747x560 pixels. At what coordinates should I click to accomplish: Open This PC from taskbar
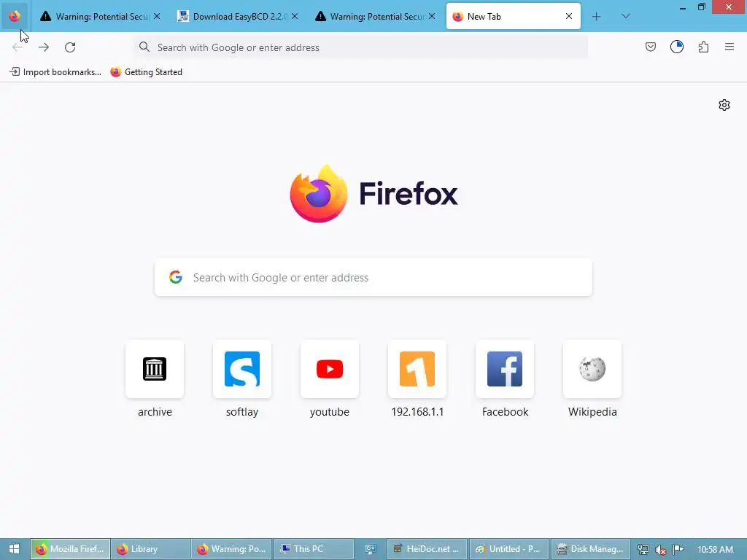pyautogui.click(x=314, y=549)
